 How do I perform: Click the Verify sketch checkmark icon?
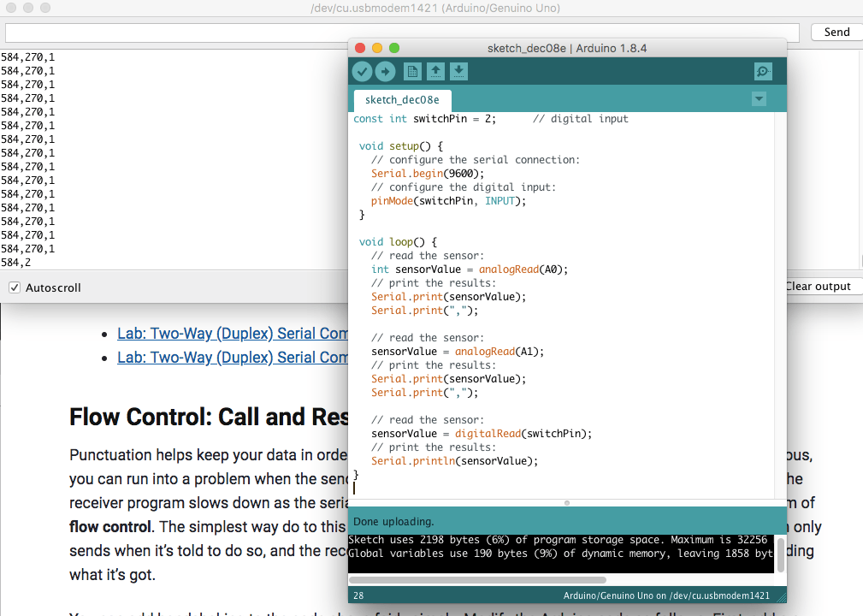(362, 72)
